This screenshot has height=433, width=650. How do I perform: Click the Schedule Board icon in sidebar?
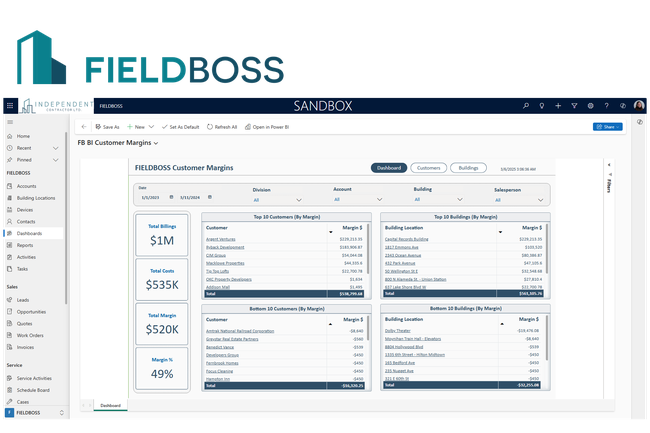[x=10, y=390]
